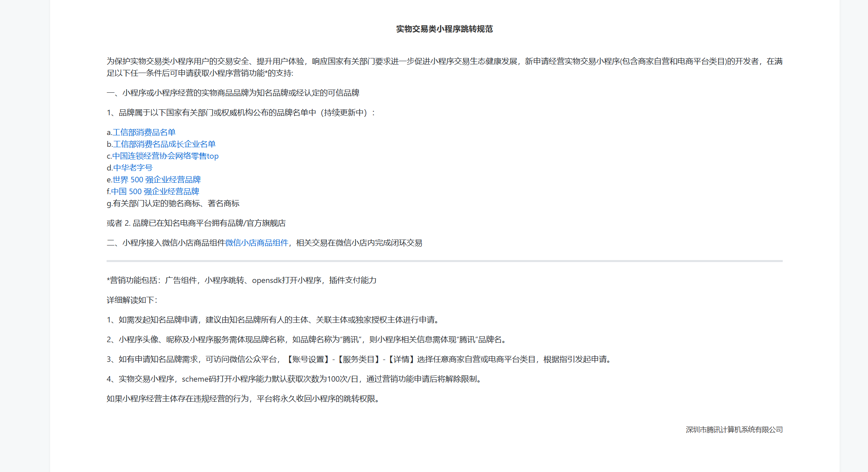Click the 一、小程序或小程序经营的实物商品品牌 heading
Viewport: 868px width, 472px height.
pyautogui.click(x=233, y=93)
